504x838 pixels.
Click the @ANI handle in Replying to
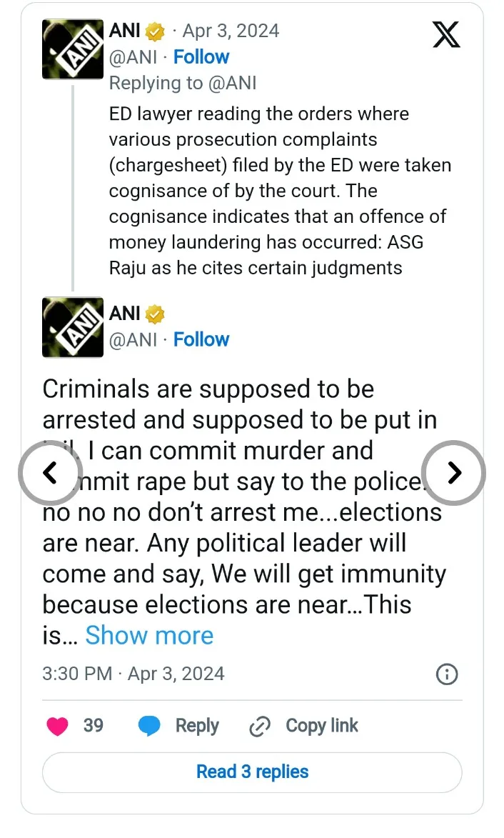(232, 83)
